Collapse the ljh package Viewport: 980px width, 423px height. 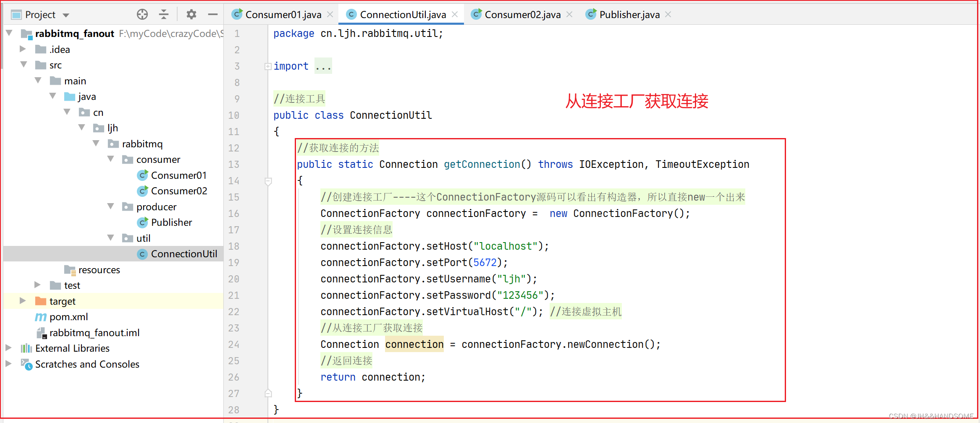tap(82, 128)
